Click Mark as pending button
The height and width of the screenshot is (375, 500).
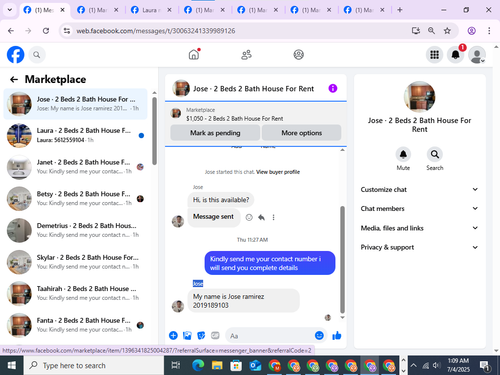coord(215,133)
